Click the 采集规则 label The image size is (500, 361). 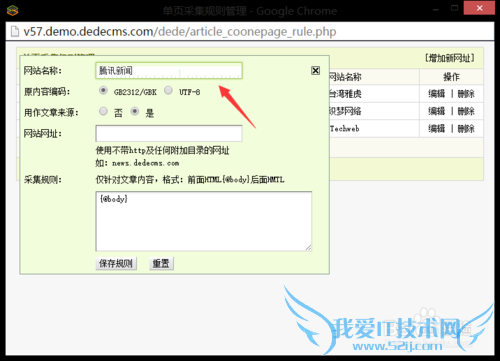click(43, 180)
